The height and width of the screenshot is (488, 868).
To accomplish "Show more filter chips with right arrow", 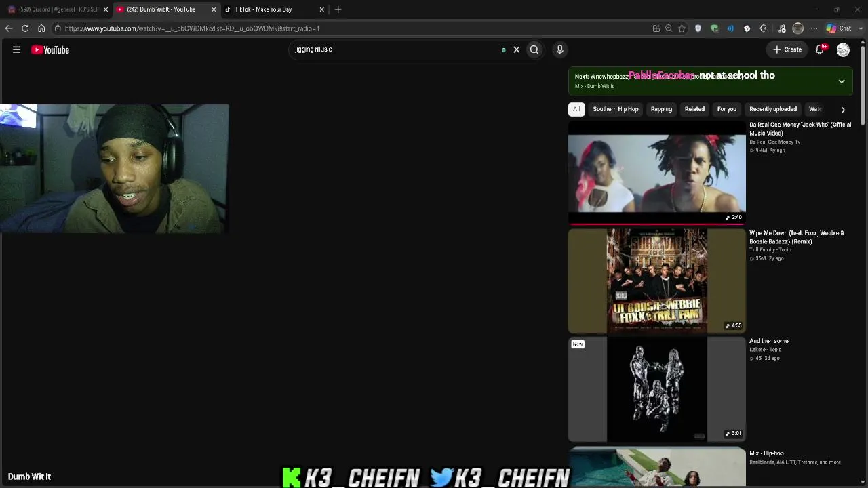I will coord(843,109).
